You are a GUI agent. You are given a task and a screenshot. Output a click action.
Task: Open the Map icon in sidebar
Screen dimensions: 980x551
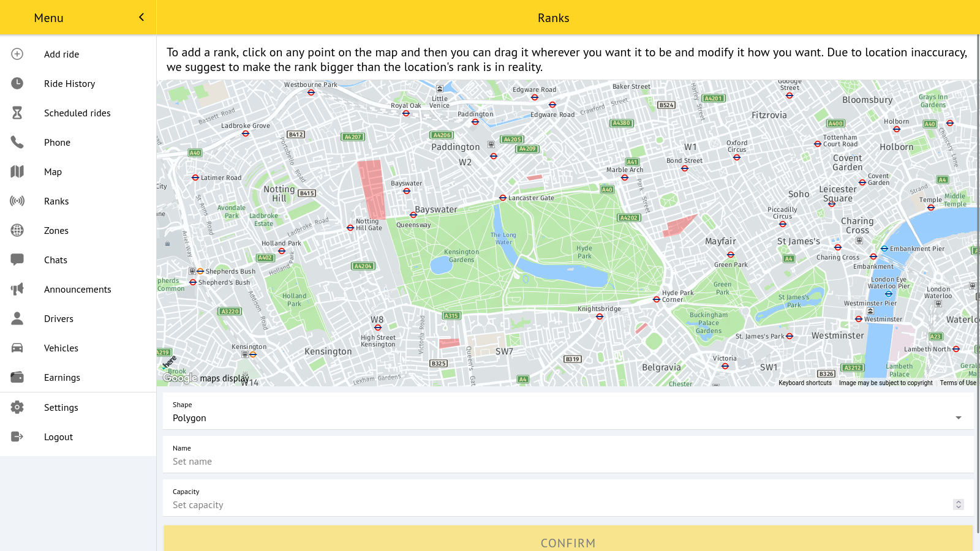[17, 171]
